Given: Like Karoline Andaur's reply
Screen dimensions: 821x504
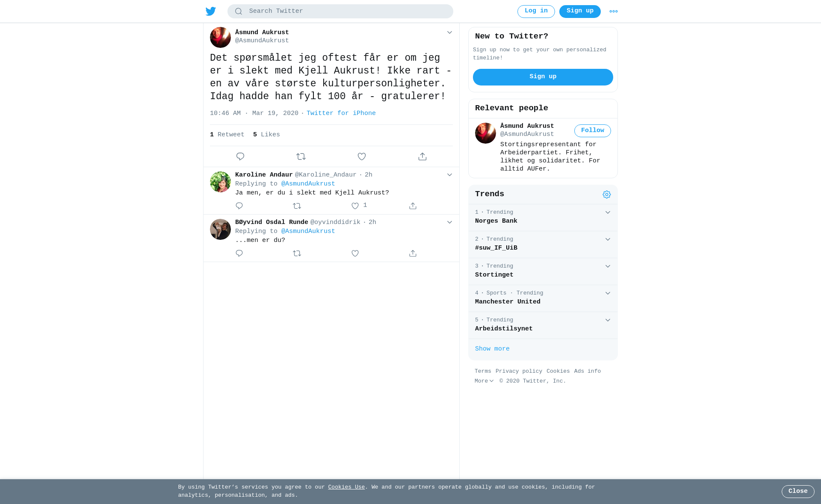Looking at the screenshot, I should [x=355, y=206].
